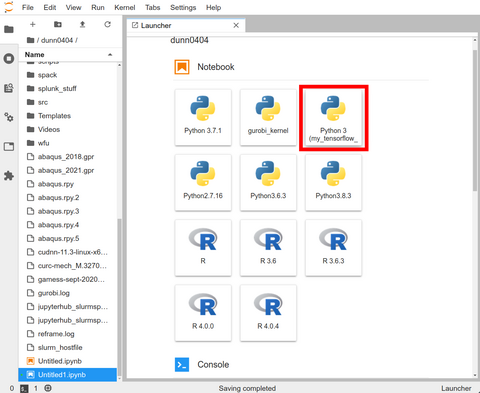Open the src folder
Viewport: 480px width, 393px height.
point(68,102)
